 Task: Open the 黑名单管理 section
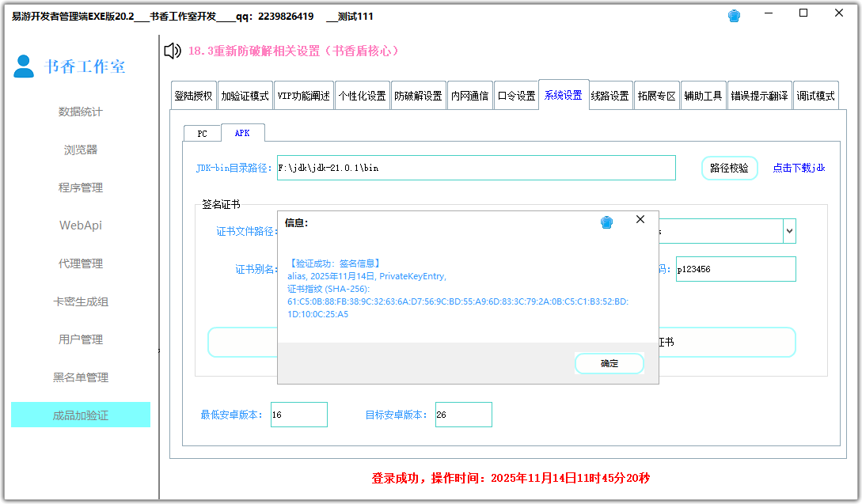click(x=80, y=377)
